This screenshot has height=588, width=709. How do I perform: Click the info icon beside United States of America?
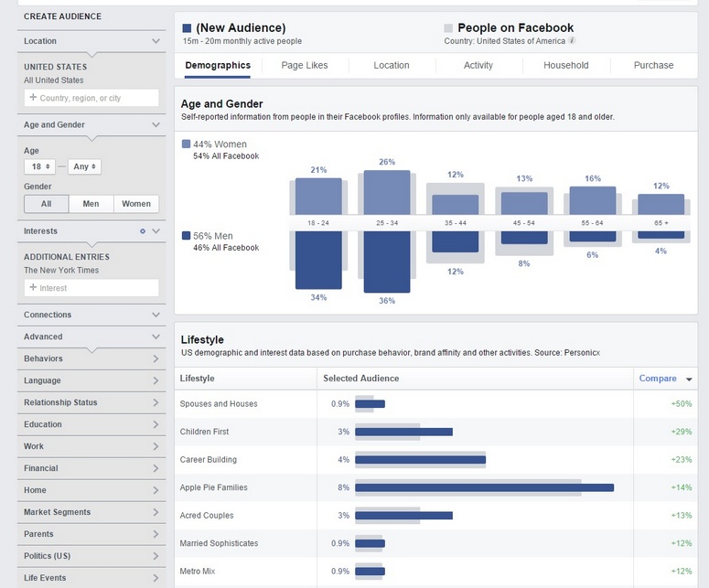pyautogui.click(x=572, y=40)
